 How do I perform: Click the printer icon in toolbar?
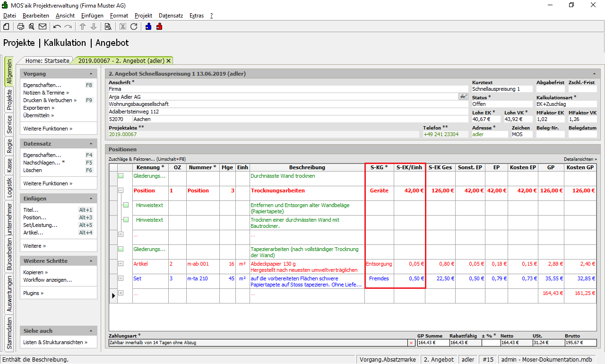pyautogui.click(x=21, y=26)
